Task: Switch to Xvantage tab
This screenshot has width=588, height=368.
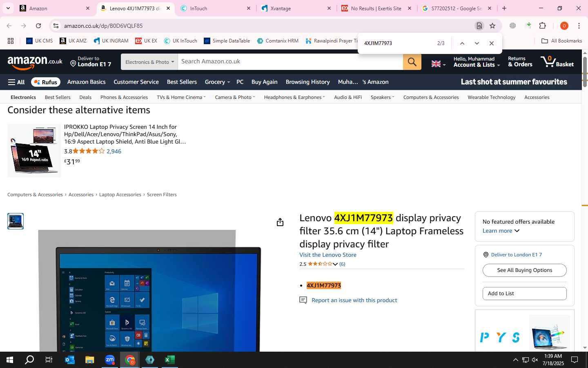Action: (x=296, y=8)
